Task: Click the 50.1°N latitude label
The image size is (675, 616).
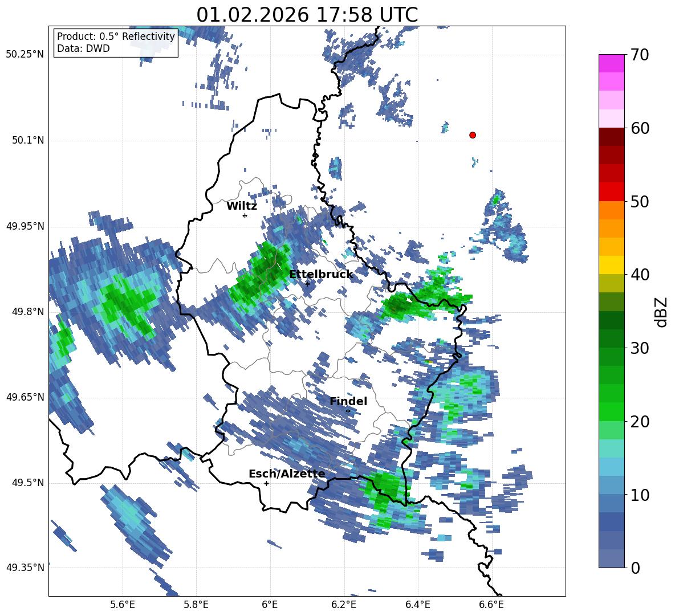Action: pos(29,141)
